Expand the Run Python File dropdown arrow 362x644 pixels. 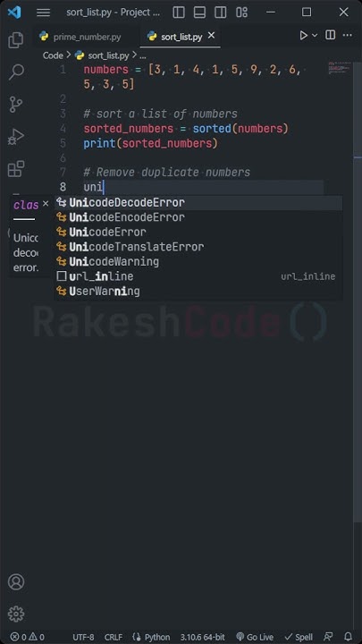point(315,36)
